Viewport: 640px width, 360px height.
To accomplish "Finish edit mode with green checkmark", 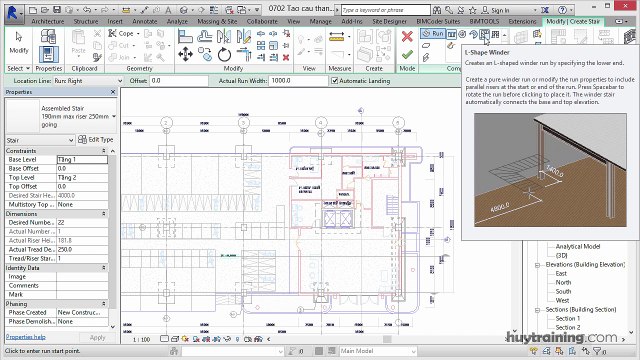I will 407,54.
